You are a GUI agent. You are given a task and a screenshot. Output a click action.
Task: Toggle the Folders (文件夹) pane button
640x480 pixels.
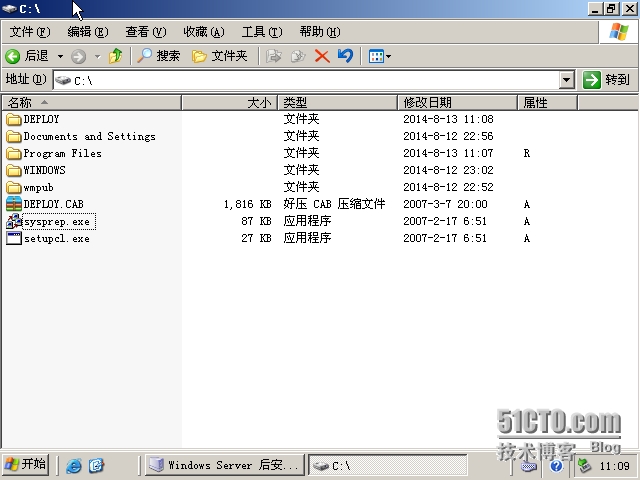[220, 56]
